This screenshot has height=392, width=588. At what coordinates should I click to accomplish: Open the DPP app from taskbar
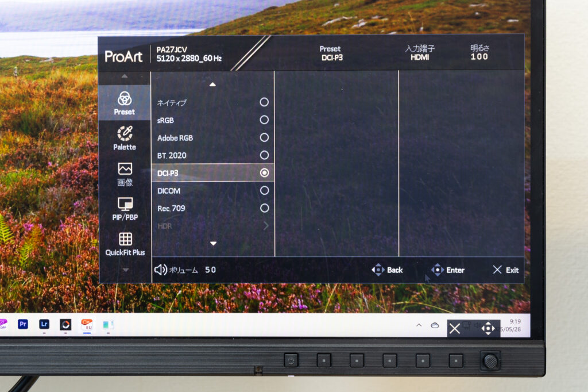click(3, 324)
